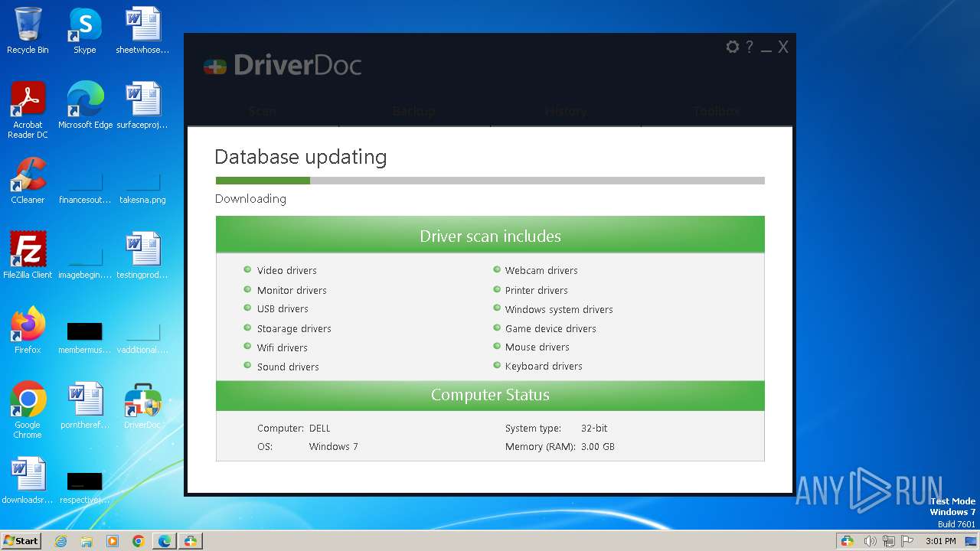Launch Edge from the taskbar
This screenshot has width=980, height=551.
[164, 541]
